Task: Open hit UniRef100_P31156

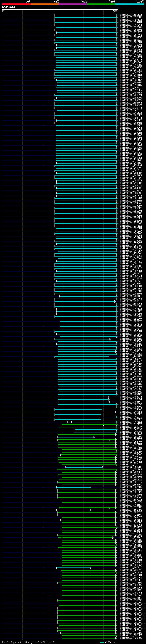Action: click(x=131, y=47)
